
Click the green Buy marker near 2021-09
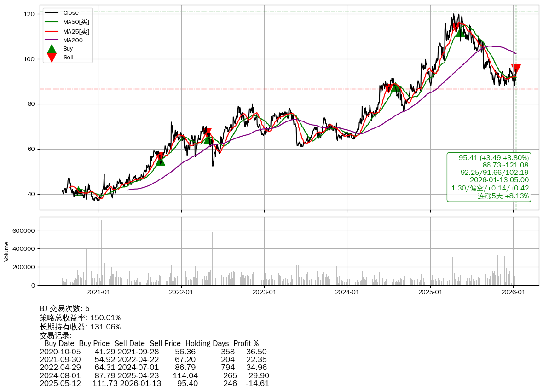(160, 160)
